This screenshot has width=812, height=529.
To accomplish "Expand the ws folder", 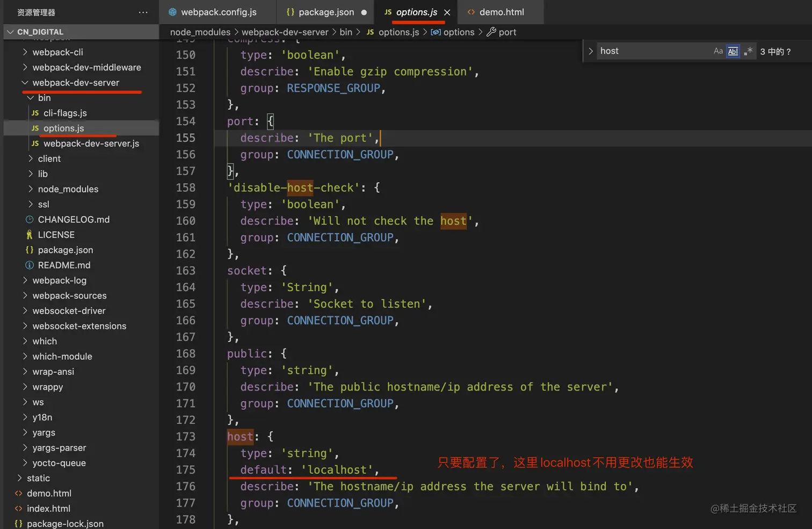I will pyautogui.click(x=38, y=402).
